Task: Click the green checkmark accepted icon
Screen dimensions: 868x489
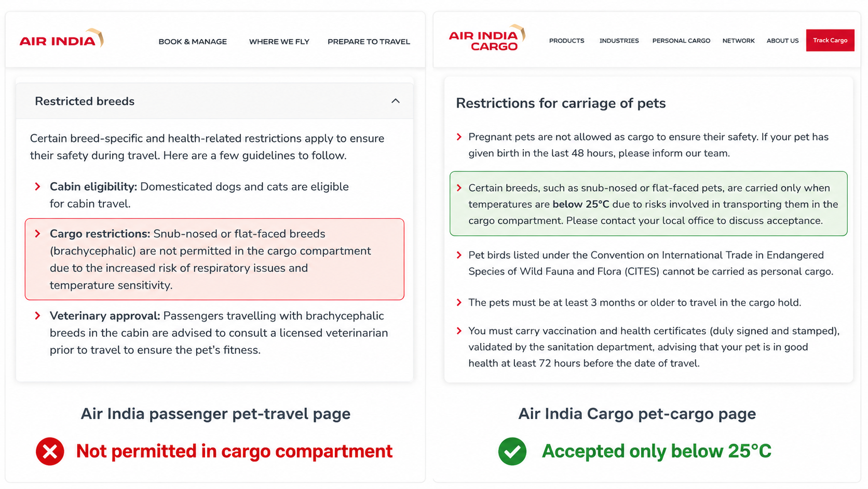Action: [512, 451]
